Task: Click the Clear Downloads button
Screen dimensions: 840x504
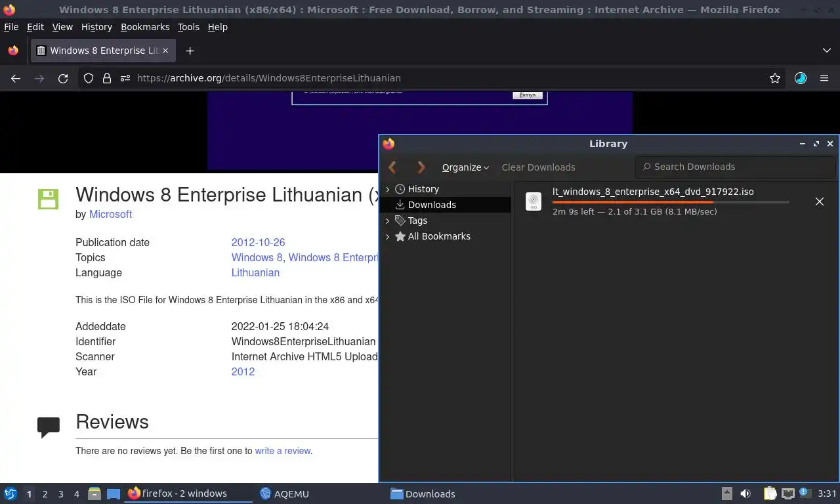Action: [538, 167]
